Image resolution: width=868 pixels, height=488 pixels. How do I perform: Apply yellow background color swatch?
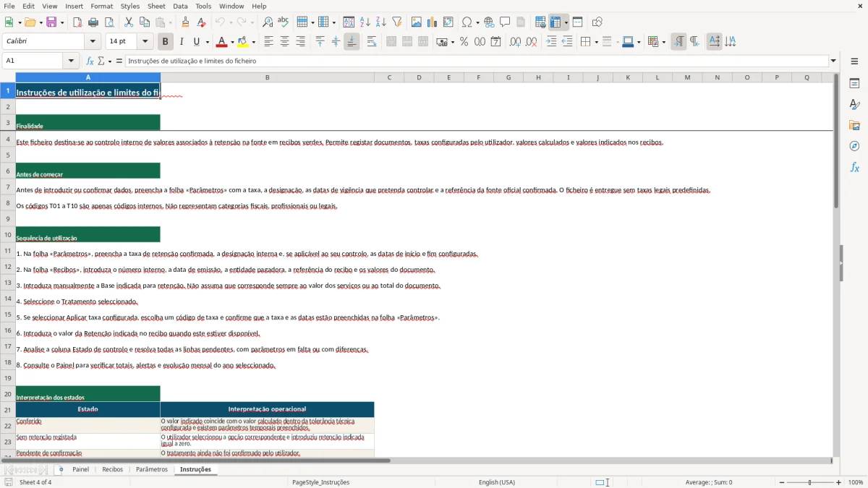[x=244, y=42]
